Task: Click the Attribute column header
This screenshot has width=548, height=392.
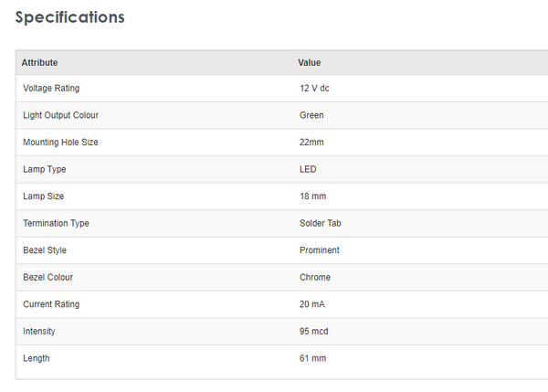Action: coord(40,62)
